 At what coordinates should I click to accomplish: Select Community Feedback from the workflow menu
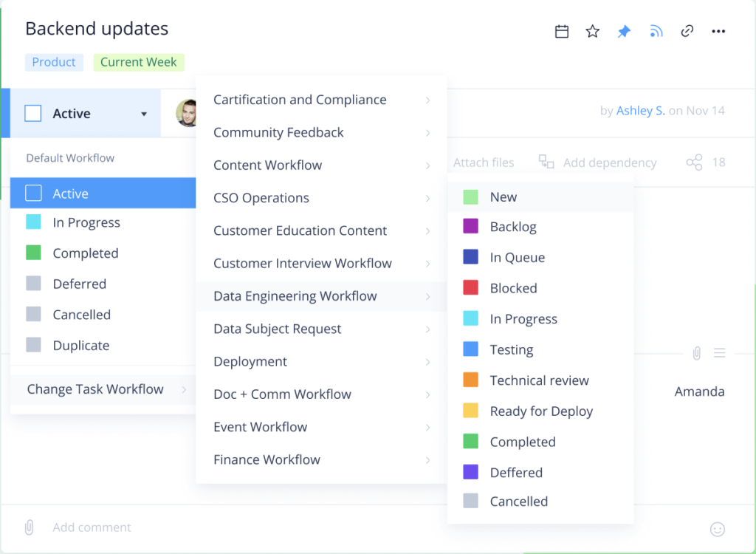[278, 132]
